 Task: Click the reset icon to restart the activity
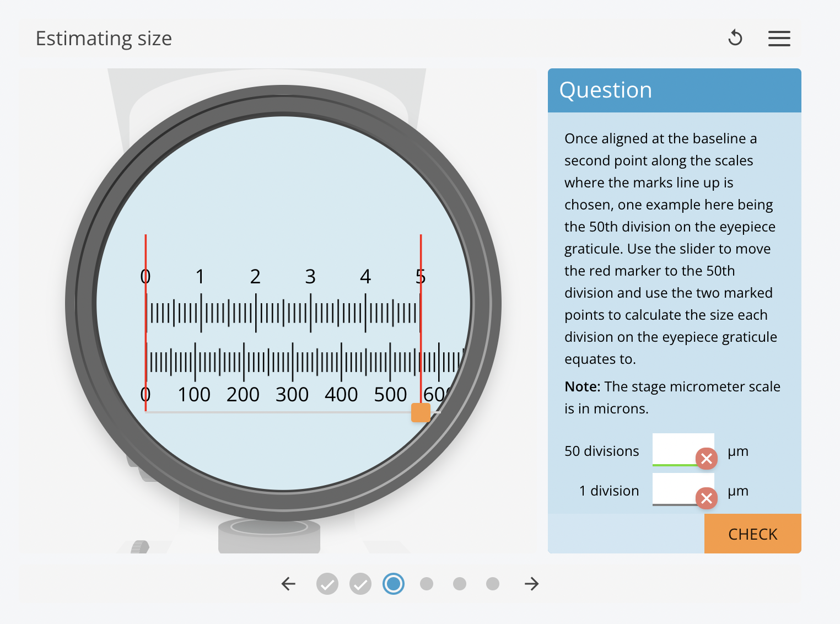tap(736, 38)
